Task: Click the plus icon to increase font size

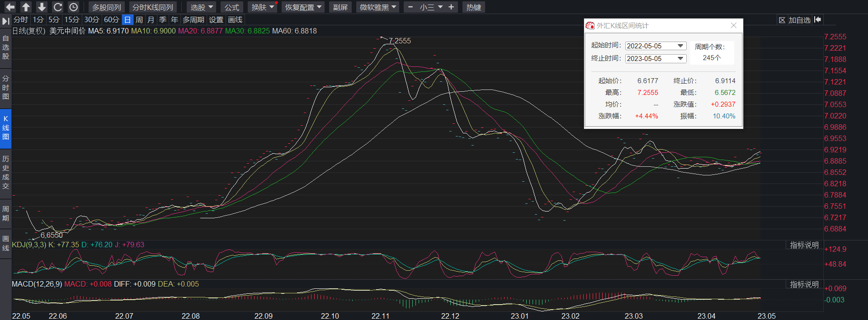Action: point(451,7)
